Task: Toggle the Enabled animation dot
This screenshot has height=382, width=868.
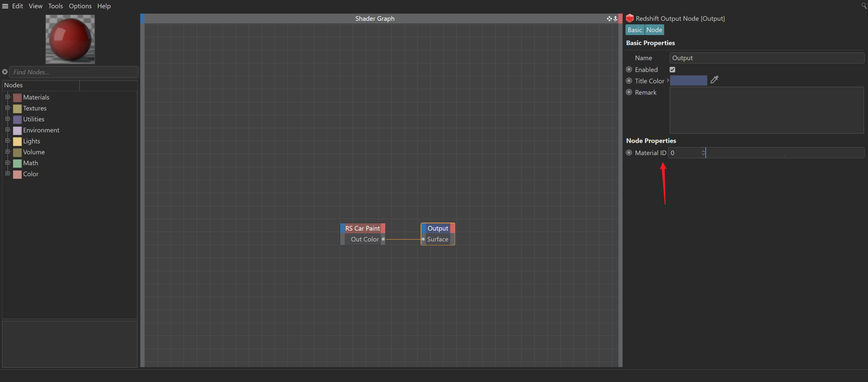Action: point(629,69)
